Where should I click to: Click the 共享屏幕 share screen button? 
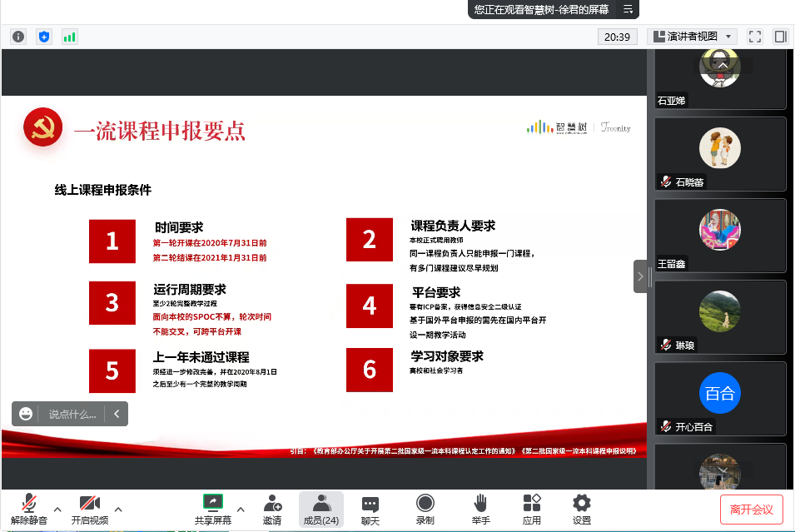click(213, 509)
